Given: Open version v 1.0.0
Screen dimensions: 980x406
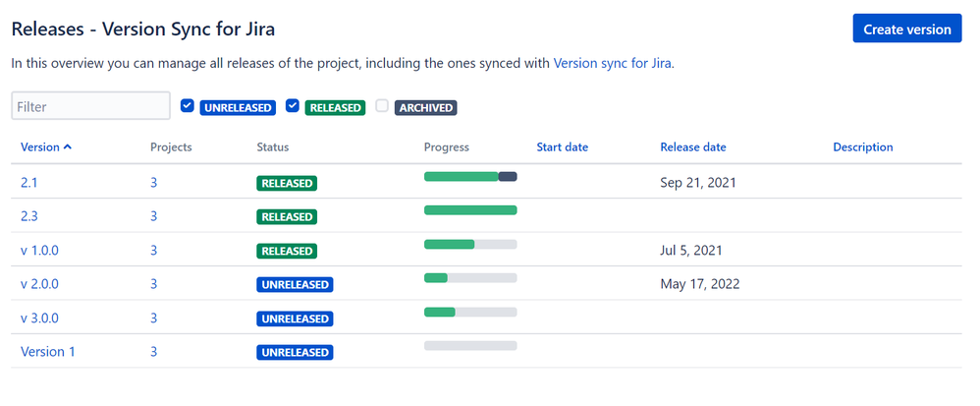Looking at the screenshot, I should [39, 251].
